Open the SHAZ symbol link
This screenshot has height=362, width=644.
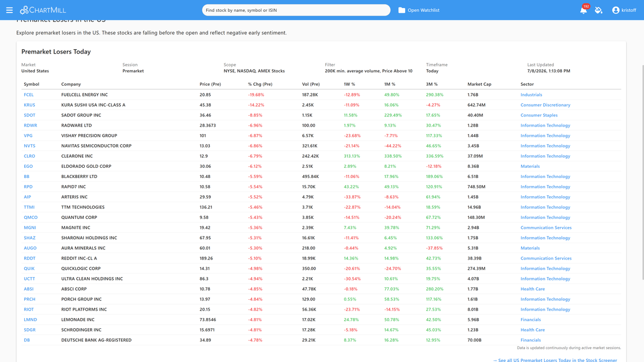[x=30, y=238]
